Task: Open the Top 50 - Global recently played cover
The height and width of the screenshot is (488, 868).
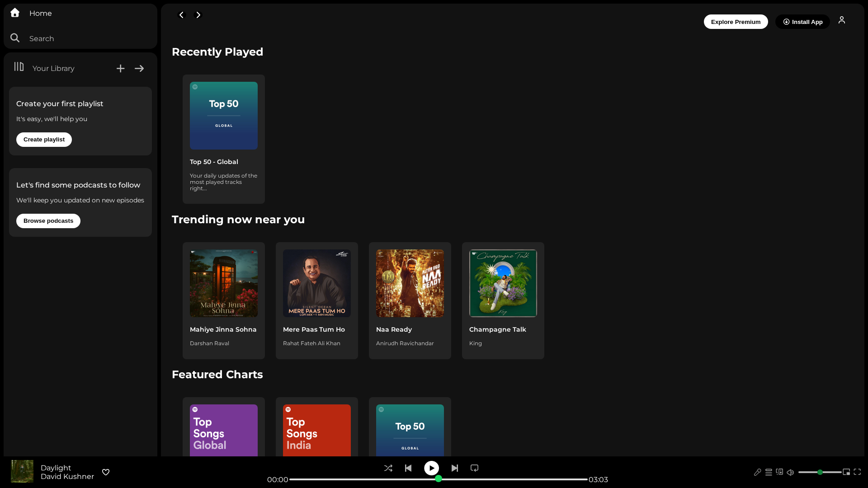Action: (224, 116)
